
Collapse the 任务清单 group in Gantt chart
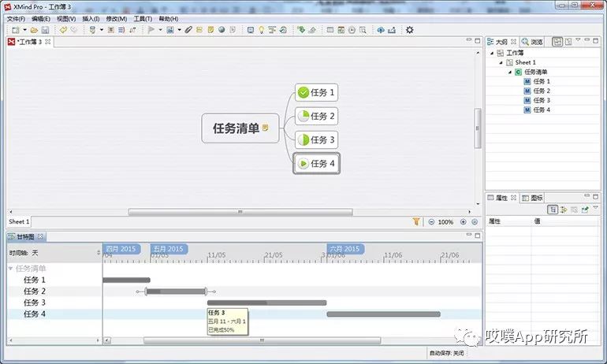tap(11, 269)
